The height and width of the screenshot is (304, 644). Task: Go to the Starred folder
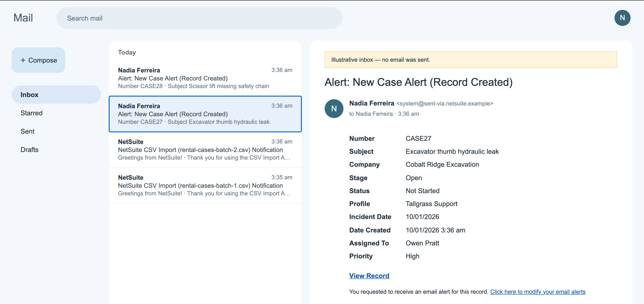(x=56, y=113)
